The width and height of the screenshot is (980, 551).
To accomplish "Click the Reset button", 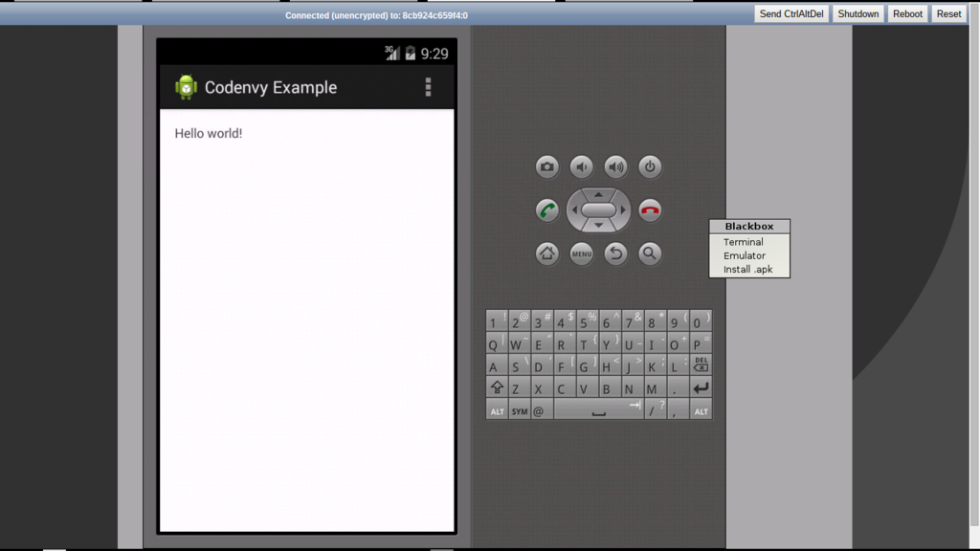I will pos(948,13).
